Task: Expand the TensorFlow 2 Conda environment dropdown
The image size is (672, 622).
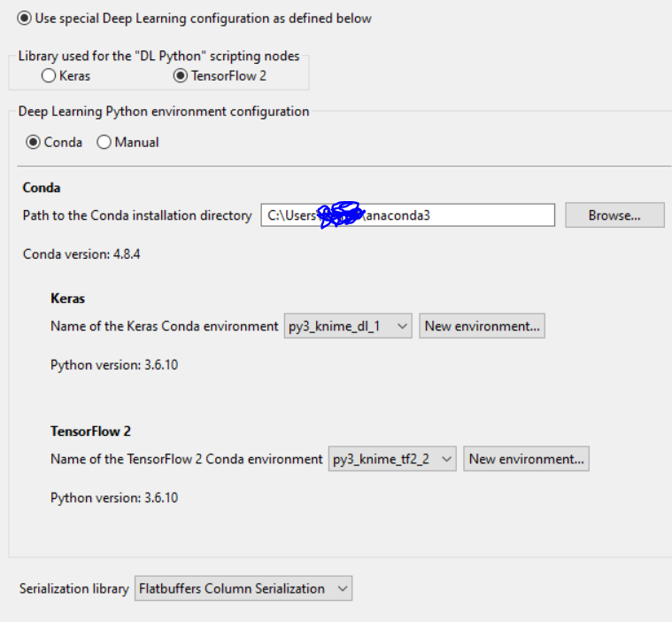Action: pyautogui.click(x=392, y=459)
